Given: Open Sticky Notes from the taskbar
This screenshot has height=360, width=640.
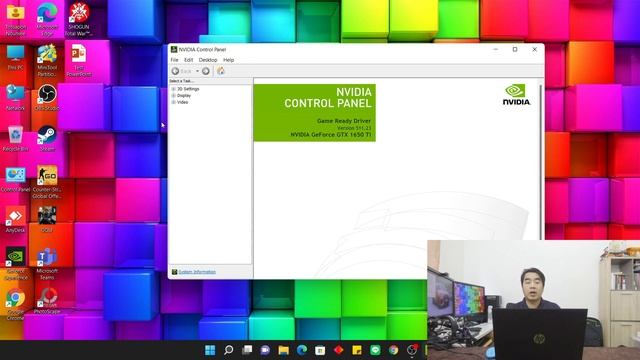Looking at the screenshot, I should (x=357, y=350).
